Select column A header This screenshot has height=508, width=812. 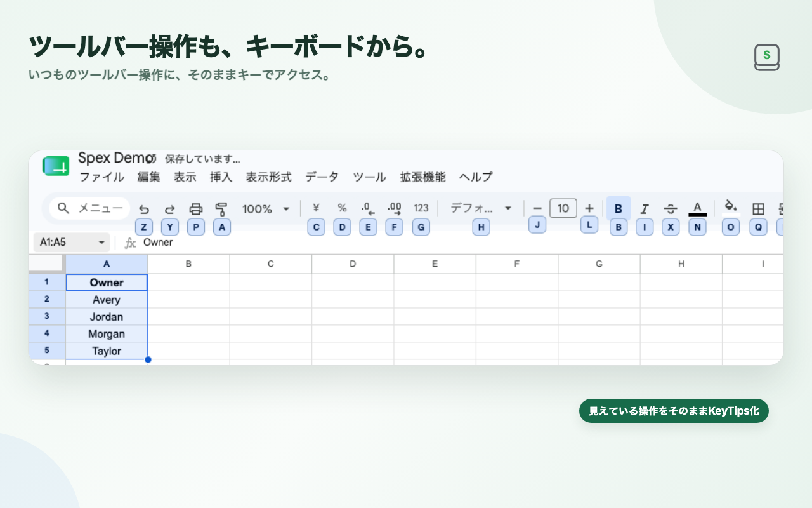pos(107,264)
